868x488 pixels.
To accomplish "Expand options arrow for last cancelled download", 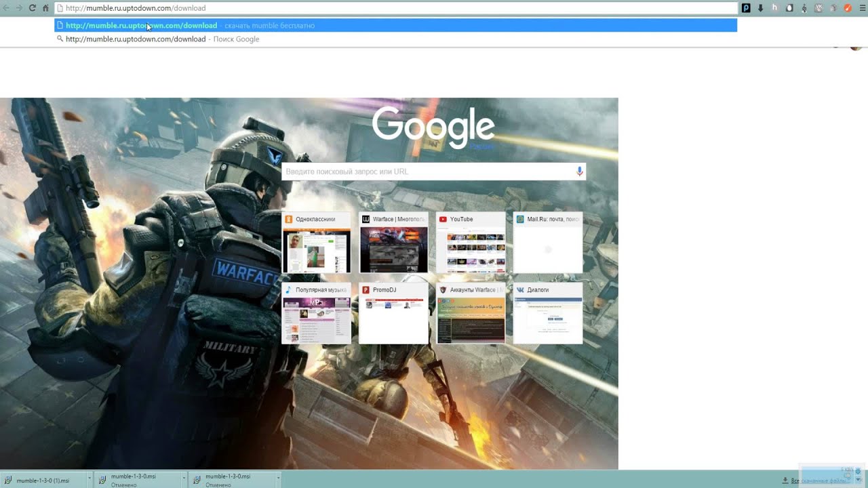I will pos(278,480).
